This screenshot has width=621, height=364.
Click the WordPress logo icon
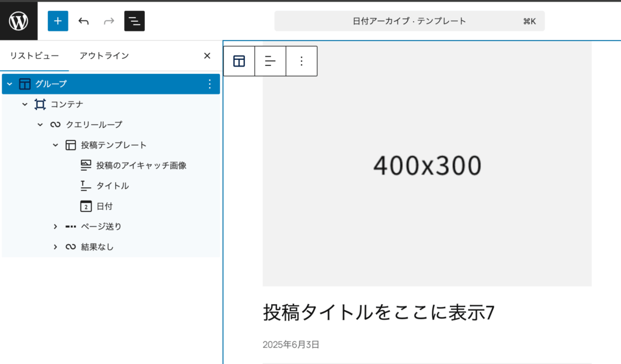[x=19, y=21]
